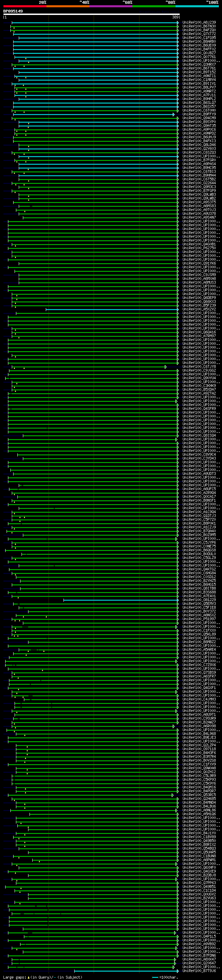Select hit UniRef100_C3KHK9
Viewport: 222px width, 980px height.
(x=199, y=386)
